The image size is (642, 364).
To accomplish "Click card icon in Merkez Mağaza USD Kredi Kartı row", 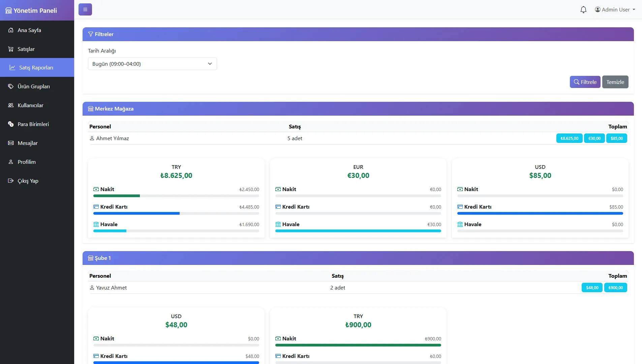I will tap(460, 207).
